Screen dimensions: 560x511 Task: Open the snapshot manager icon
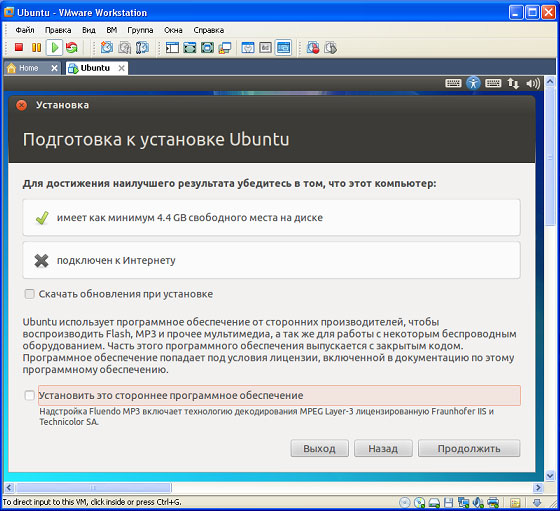click(x=142, y=47)
